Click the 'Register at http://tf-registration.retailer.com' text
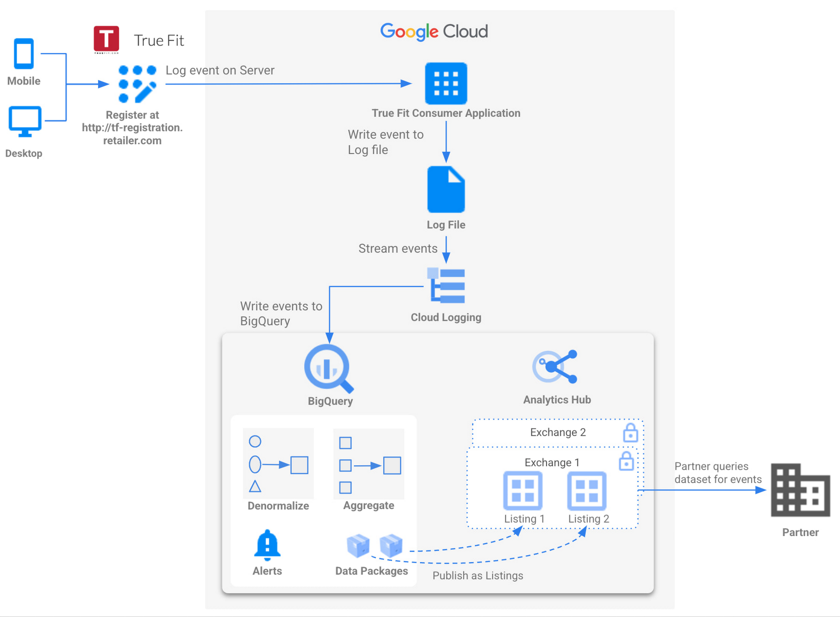Screen dimensions: 840x617 [x=132, y=128]
